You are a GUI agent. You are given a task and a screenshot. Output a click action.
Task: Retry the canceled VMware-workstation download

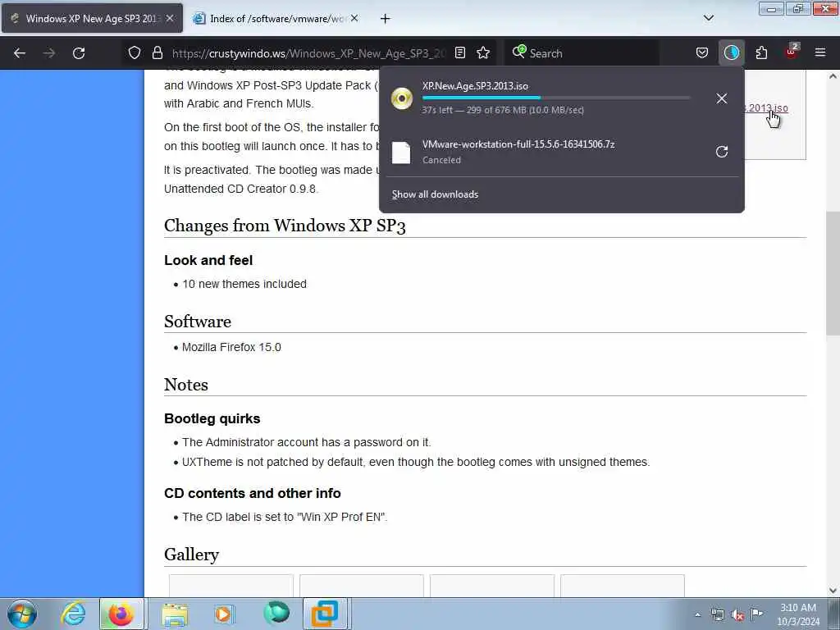[722, 152]
